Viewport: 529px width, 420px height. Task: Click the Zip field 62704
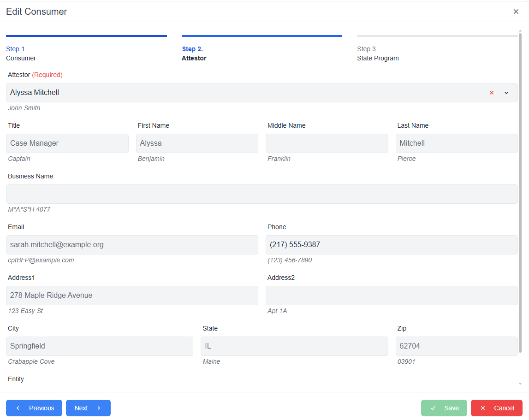pos(457,346)
